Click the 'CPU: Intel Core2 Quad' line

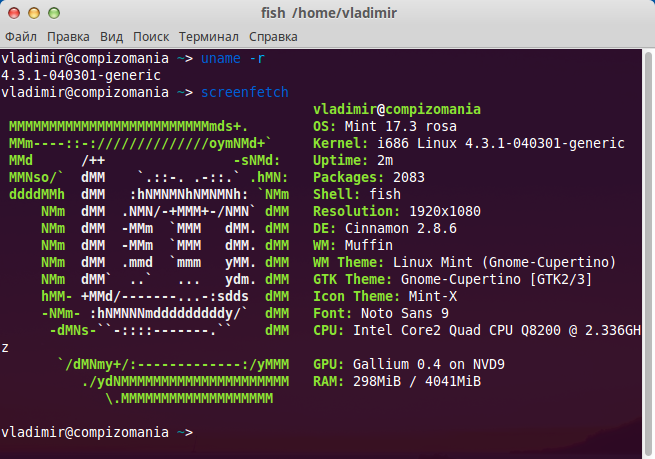(x=477, y=330)
